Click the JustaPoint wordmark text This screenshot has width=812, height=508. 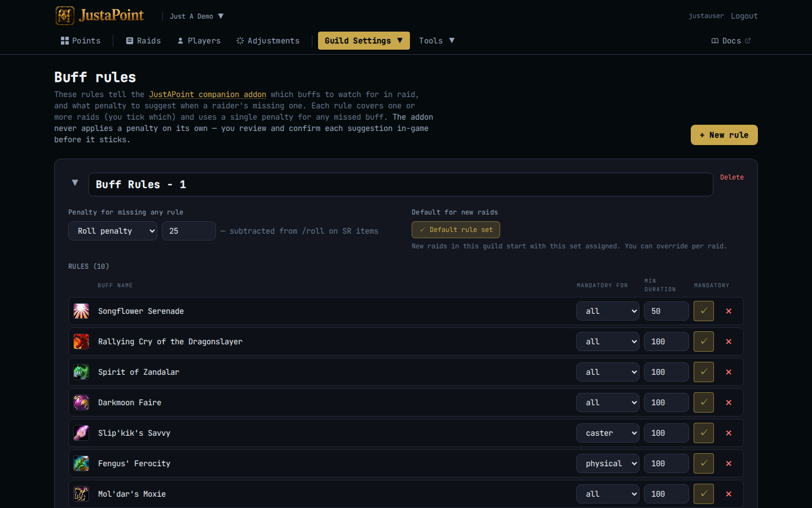tap(112, 15)
